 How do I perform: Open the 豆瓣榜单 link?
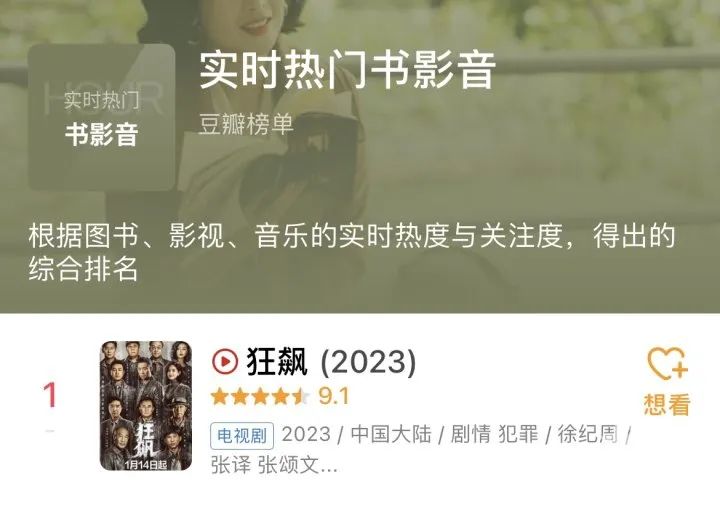(x=246, y=124)
